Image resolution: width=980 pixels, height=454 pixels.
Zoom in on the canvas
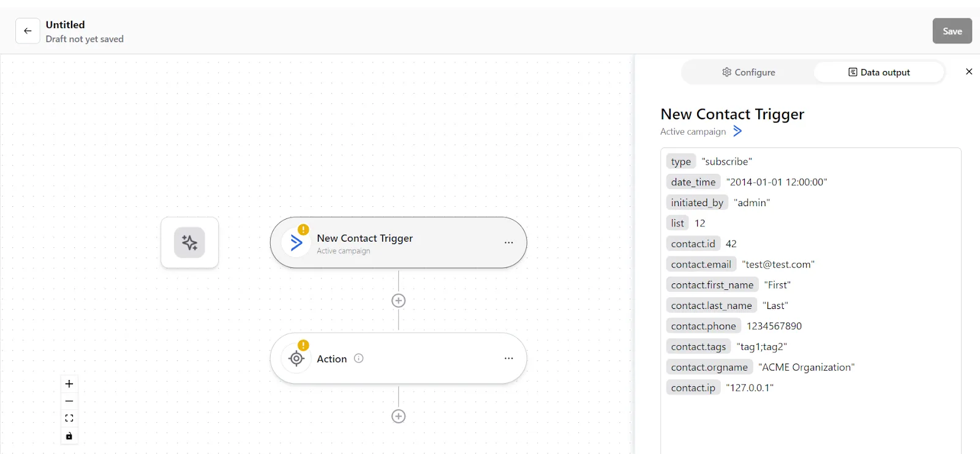pos(69,384)
